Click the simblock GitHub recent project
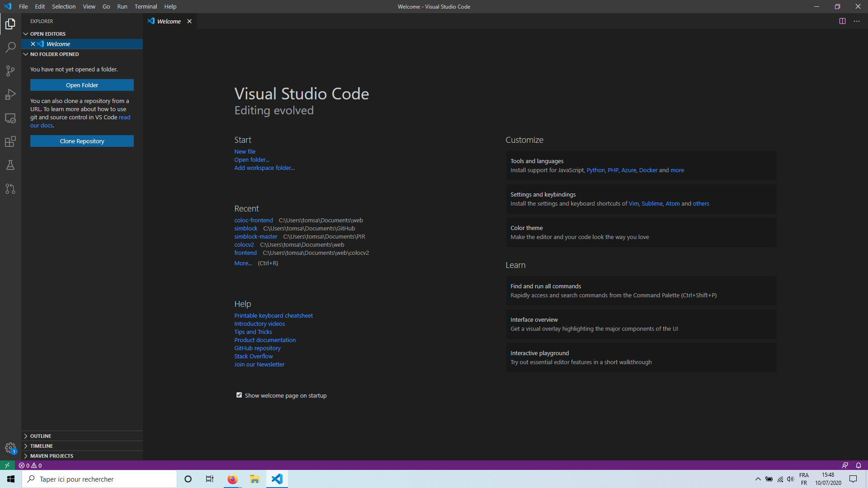This screenshot has height=488, width=868. 245,228
